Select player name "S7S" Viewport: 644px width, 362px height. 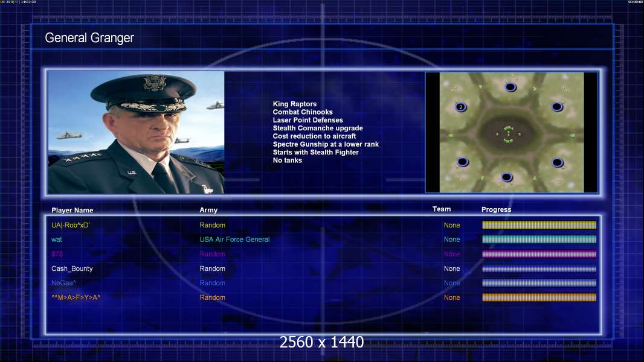(x=57, y=254)
